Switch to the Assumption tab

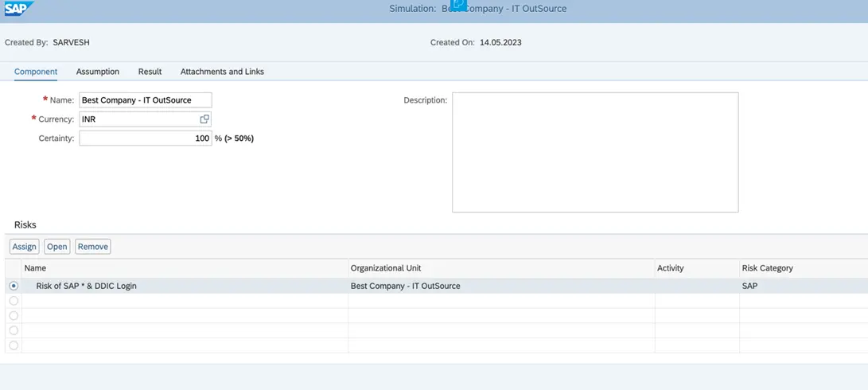98,72
